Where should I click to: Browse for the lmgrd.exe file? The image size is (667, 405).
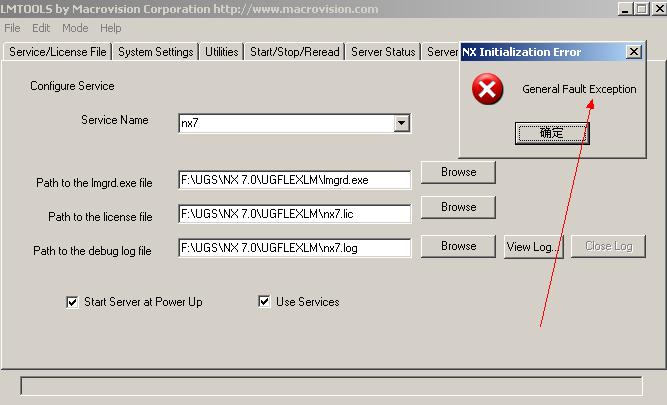(458, 172)
